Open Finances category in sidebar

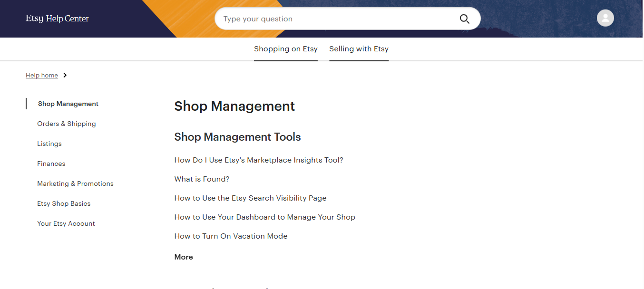(51, 164)
